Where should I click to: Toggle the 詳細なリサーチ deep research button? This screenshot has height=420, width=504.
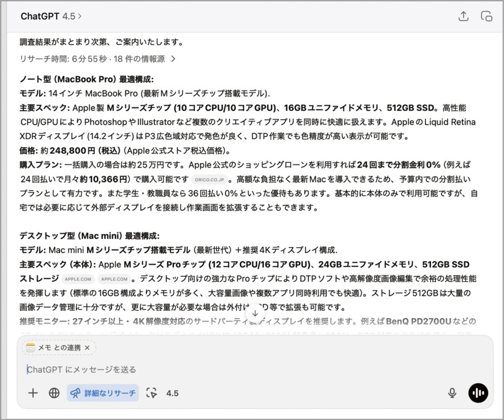(103, 393)
